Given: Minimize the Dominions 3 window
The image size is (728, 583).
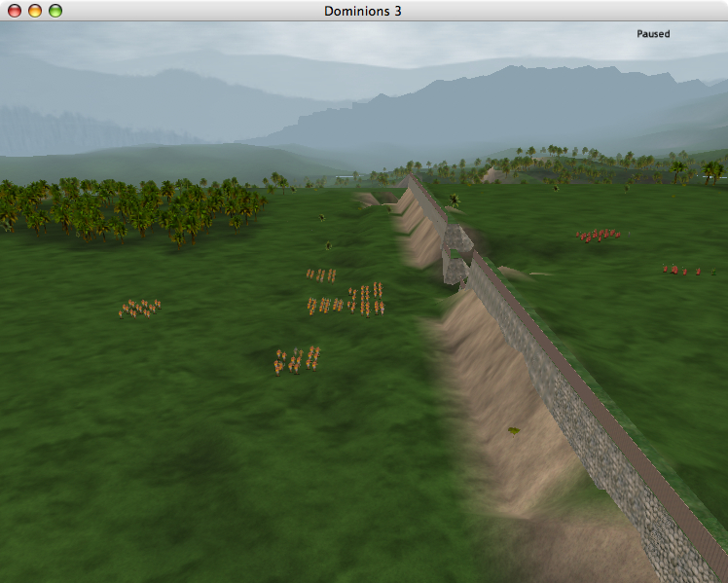Looking at the screenshot, I should point(35,11).
